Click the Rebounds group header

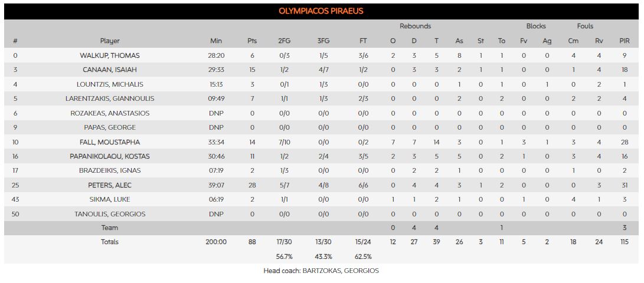415,26
